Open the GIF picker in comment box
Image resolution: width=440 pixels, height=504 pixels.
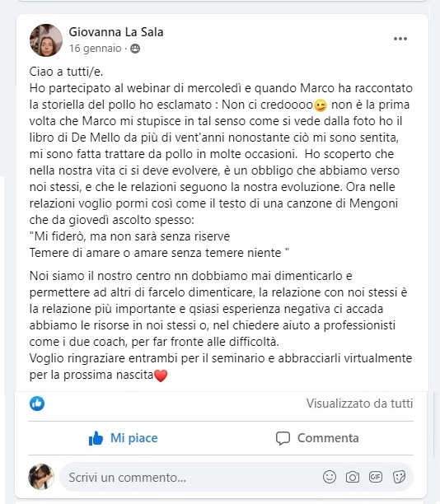(376, 477)
